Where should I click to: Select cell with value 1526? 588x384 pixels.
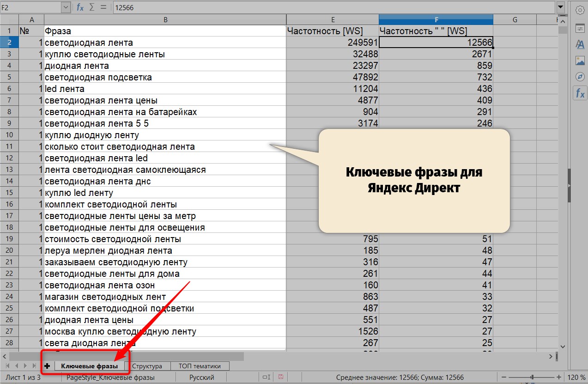point(333,331)
